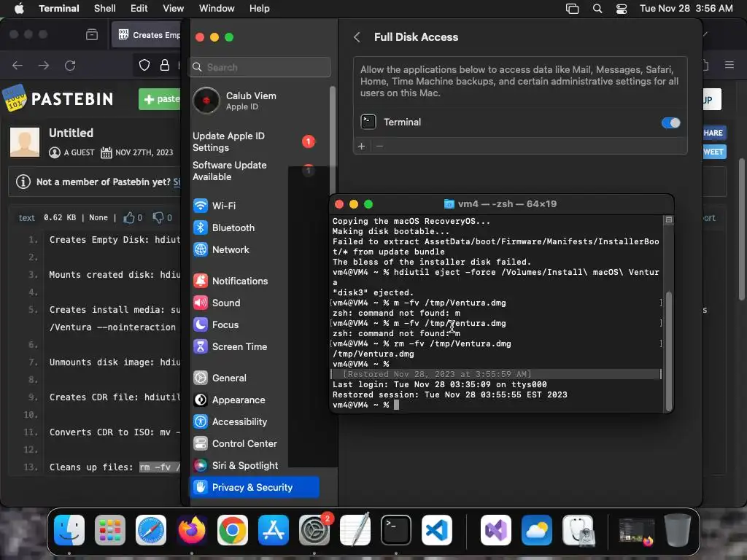Image resolution: width=747 pixels, height=560 pixels.
Task: Click the Pastebin logo
Action: click(x=58, y=98)
